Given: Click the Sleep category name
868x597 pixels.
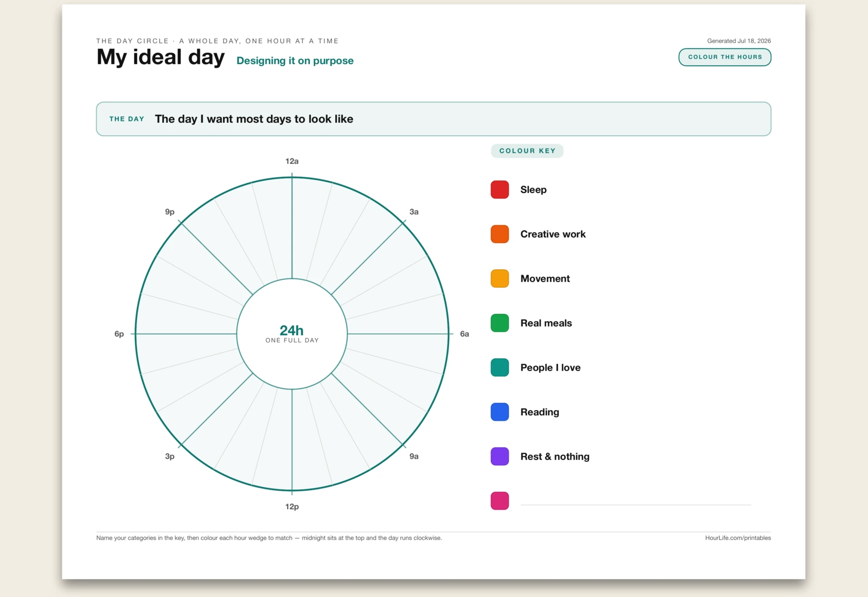Looking at the screenshot, I should click(533, 189).
